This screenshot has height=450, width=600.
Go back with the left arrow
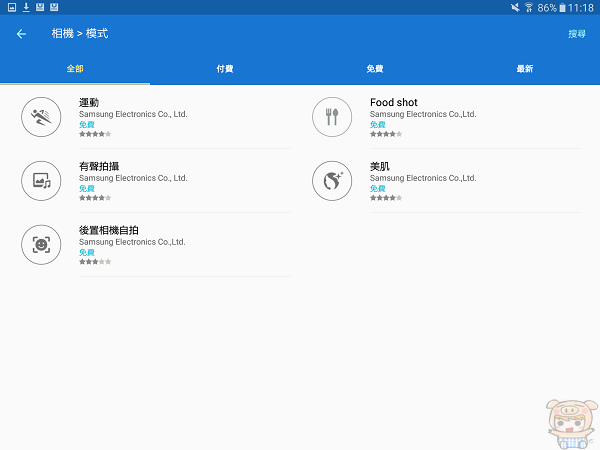click(x=21, y=34)
